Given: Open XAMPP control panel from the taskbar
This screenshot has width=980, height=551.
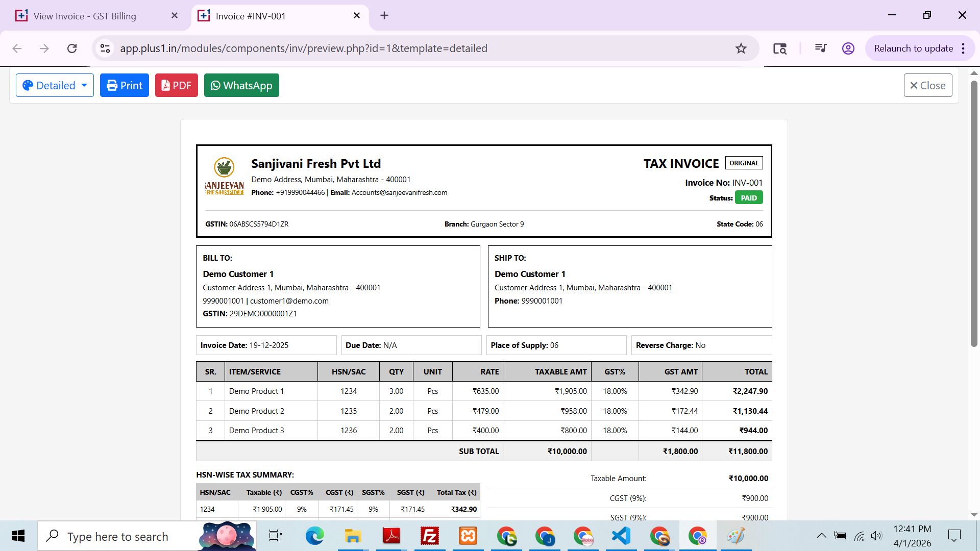Looking at the screenshot, I should [468, 536].
